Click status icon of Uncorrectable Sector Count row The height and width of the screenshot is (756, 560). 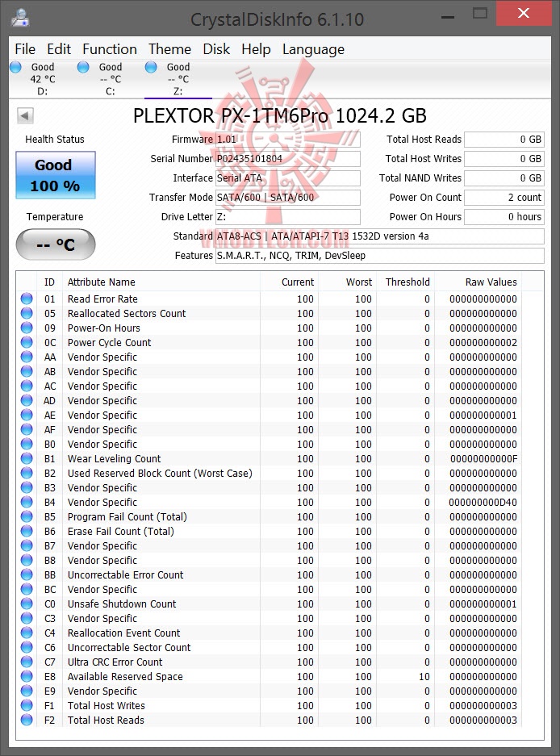tap(27, 648)
